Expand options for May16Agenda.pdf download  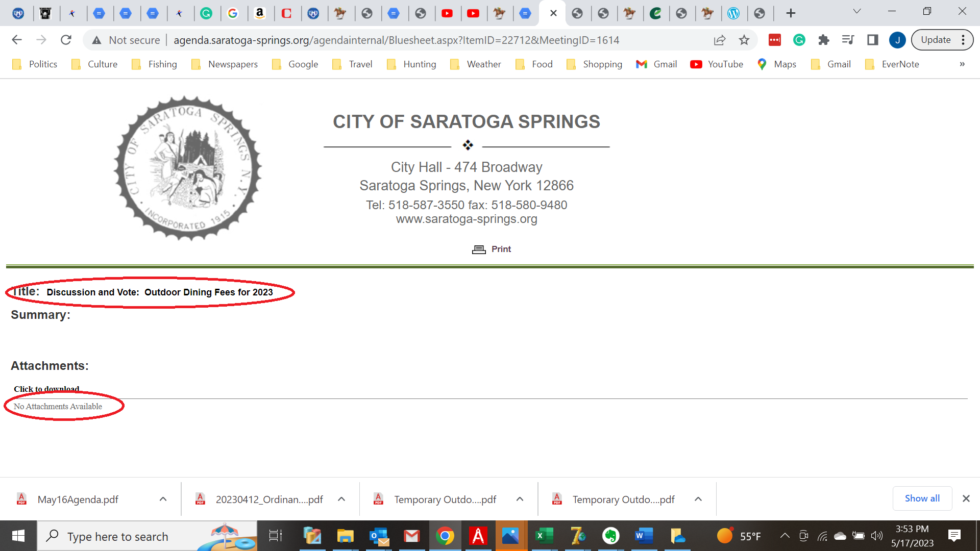tap(163, 499)
